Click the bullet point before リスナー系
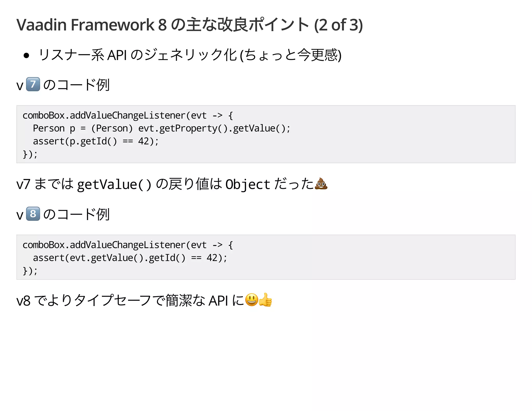The image size is (532, 411). (26, 55)
